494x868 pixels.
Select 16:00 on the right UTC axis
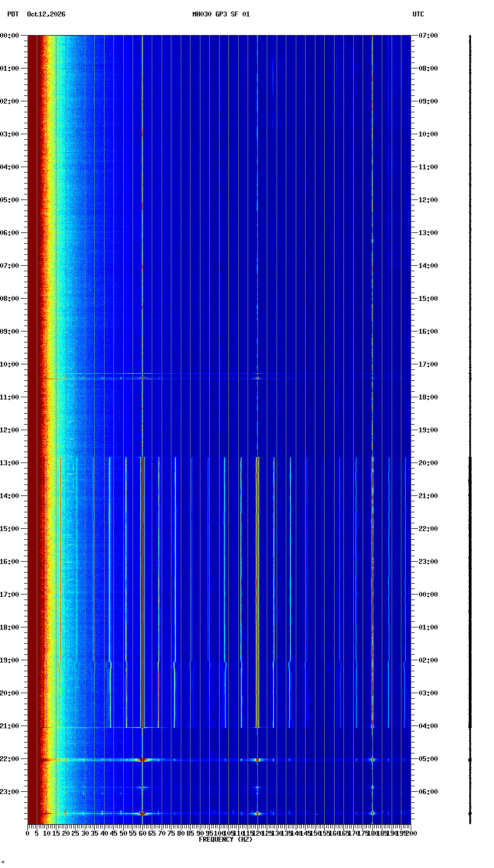point(428,332)
